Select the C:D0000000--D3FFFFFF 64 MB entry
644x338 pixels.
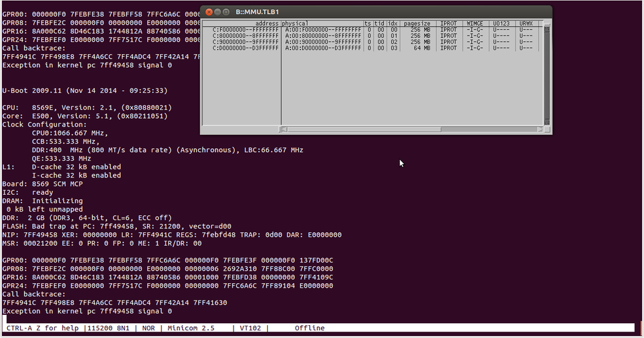372,48
